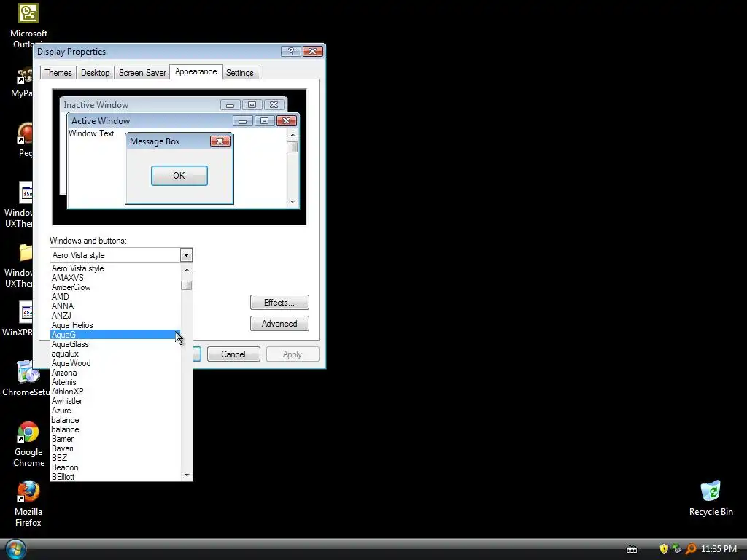This screenshot has width=747, height=560.
Task: Choose the aqualux style
Action: (115, 354)
